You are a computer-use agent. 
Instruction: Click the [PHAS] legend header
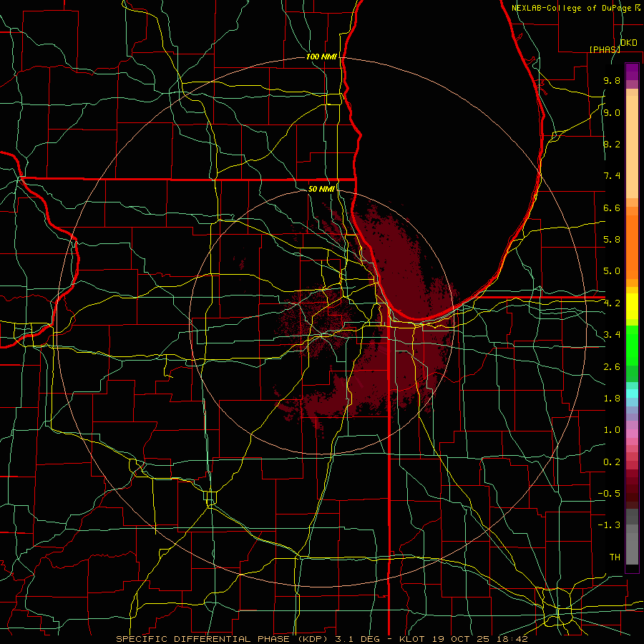605,49
